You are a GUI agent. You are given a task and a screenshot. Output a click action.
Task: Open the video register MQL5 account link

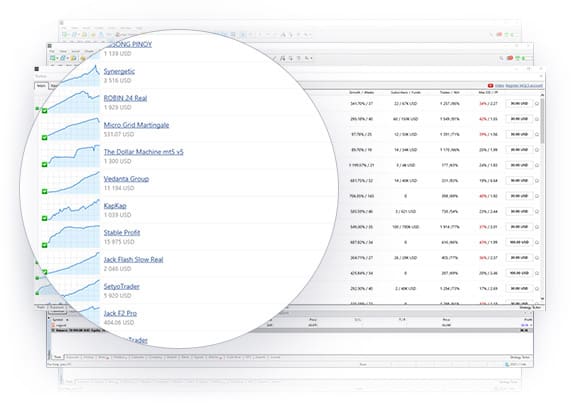click(x=519, y=85)
